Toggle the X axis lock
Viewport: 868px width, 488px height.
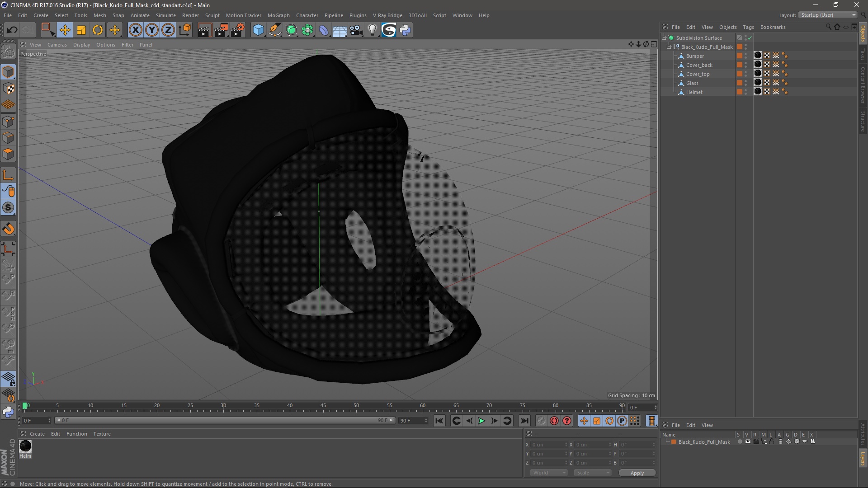point(135,30)
